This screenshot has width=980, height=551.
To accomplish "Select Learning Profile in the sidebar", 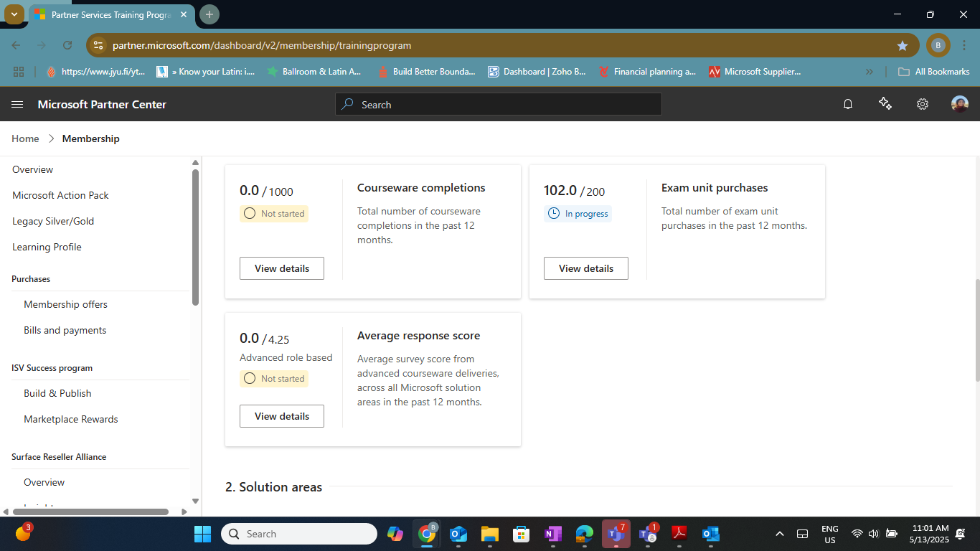I will point(47,247).
